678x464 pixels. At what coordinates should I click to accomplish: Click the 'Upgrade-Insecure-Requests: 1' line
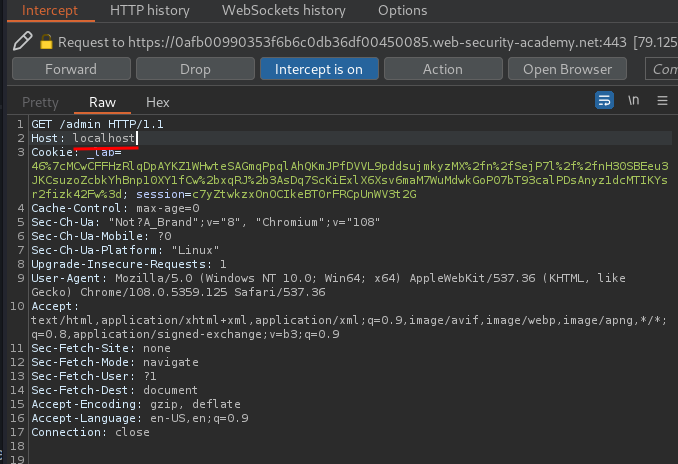click(128, 264)
